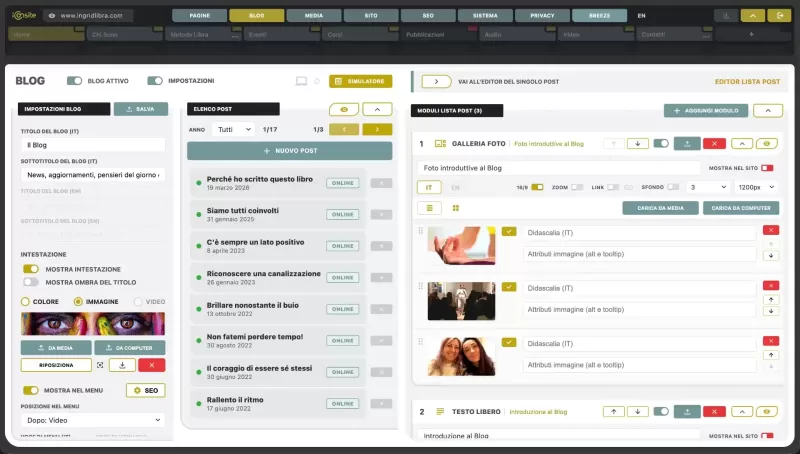Remove the header image with red X button
800x454 pixels.
[x=152, y=365]
